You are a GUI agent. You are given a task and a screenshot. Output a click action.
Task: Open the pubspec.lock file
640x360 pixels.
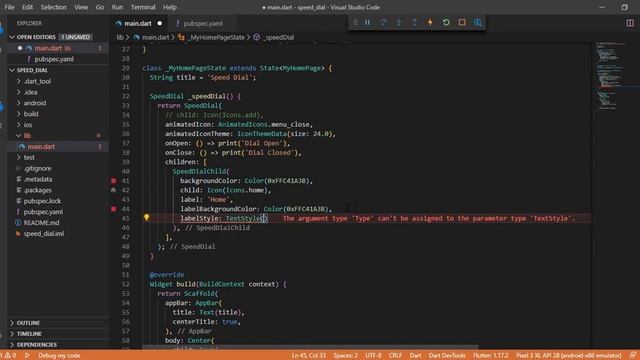[x=58, y=201]
